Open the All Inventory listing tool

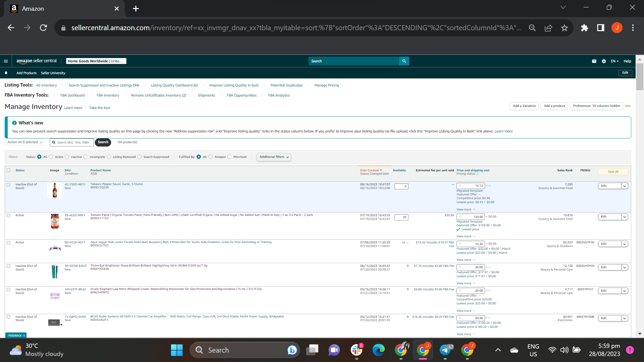click(47, 85)
